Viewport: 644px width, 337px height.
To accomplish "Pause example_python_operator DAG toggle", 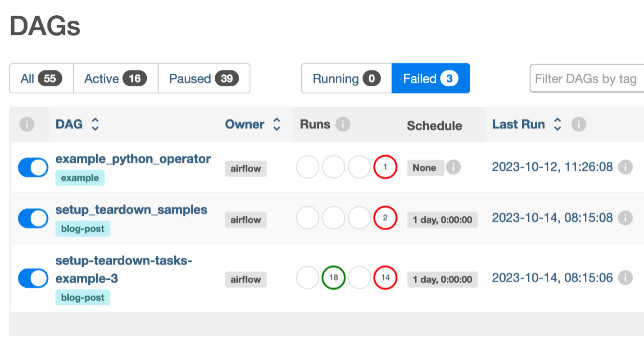I will 33,168.
